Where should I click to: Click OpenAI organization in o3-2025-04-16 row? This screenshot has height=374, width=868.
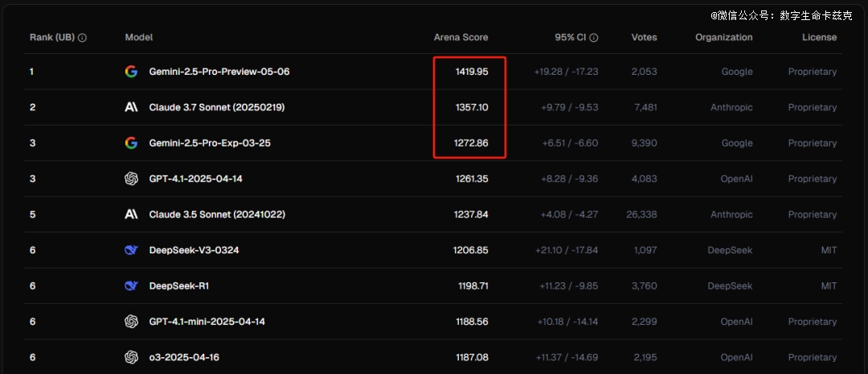coord(737,357)
